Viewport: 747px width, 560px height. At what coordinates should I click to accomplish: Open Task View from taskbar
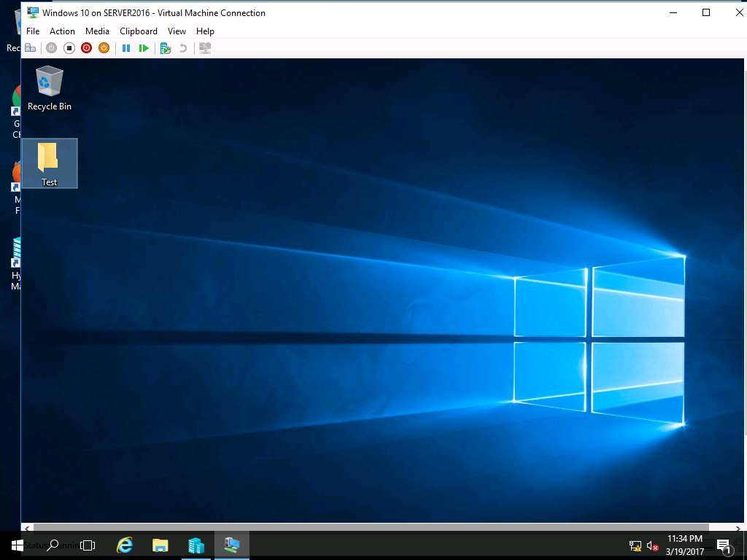[88, 545]
